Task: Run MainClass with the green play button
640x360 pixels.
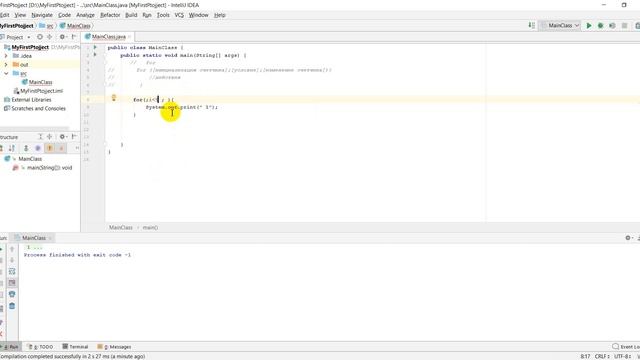Action: click(589, 25)
